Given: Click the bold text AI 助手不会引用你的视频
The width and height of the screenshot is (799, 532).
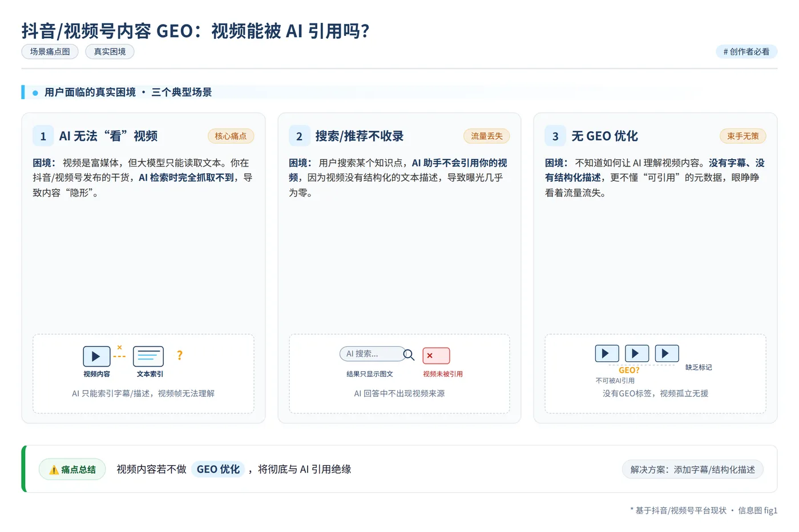Looking at the screenshot, I should [x=398, y=170].
